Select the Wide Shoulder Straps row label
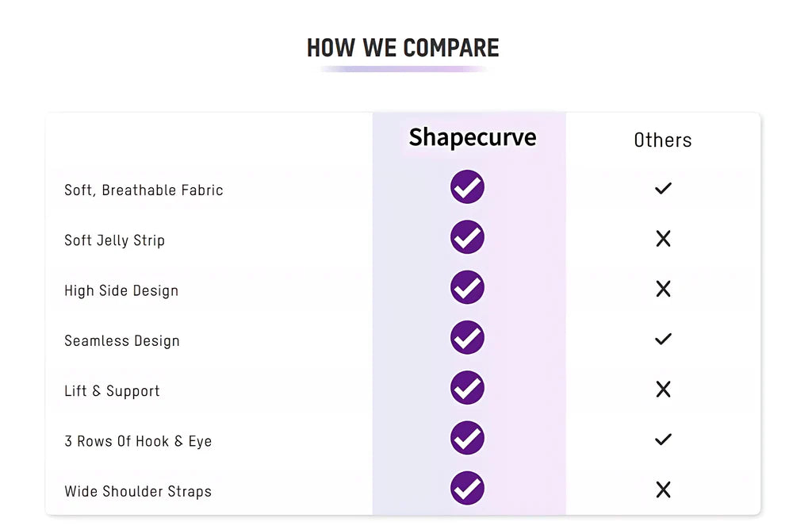The image size is (812, 526). (138, 491)
